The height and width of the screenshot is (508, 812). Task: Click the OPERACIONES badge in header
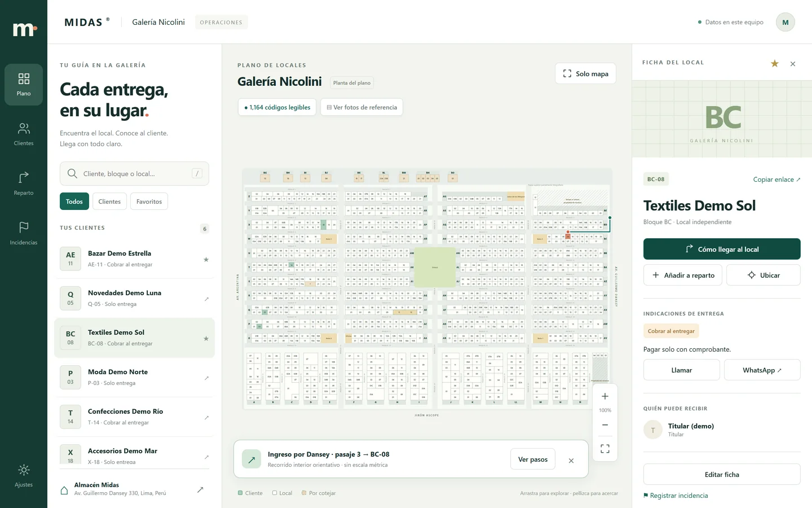221,23
